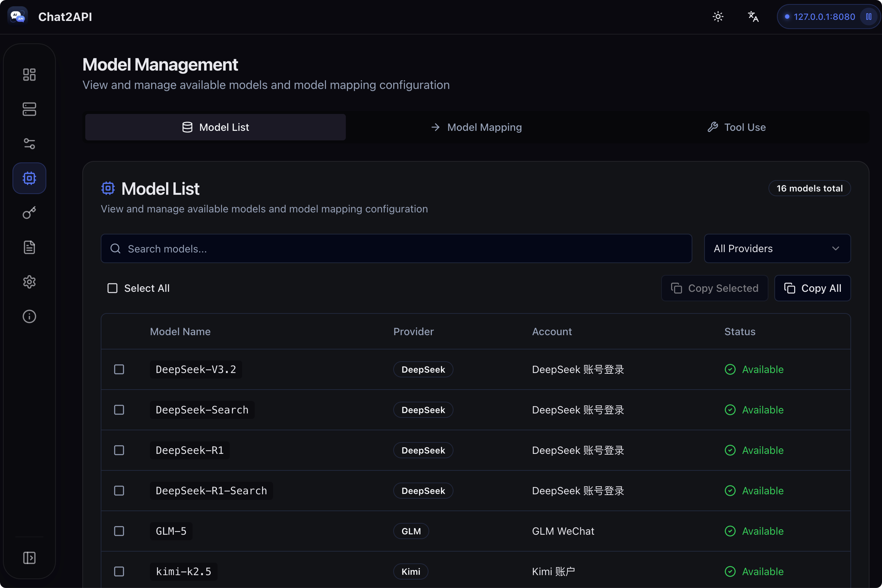Click the Copy All button

[x=812, y=288]
